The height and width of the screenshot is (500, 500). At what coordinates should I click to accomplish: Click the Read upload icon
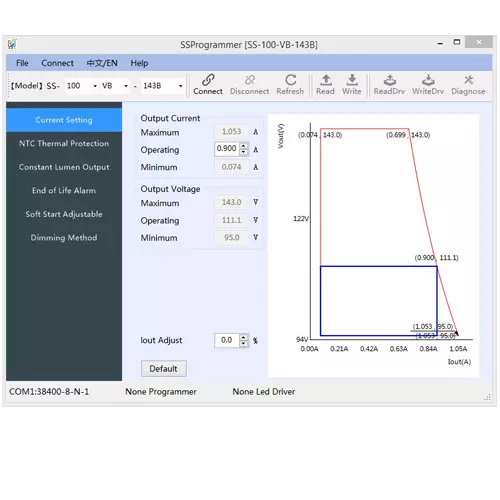(326, 80)
